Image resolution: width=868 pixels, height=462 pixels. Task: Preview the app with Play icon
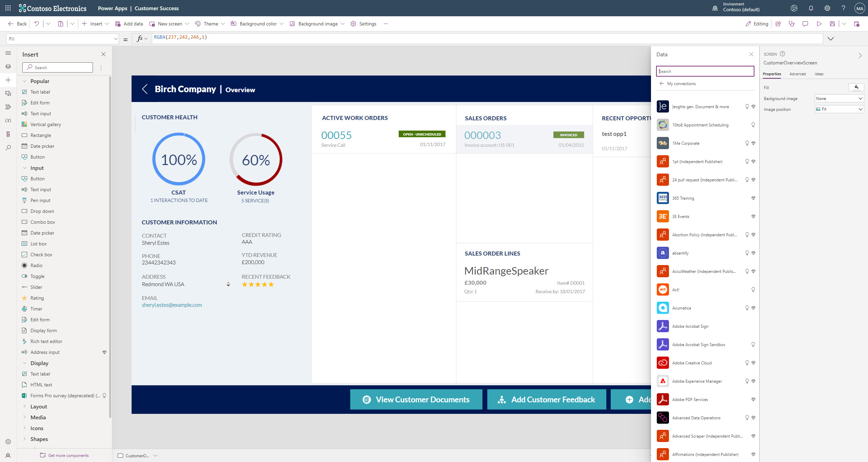[819, 24]
